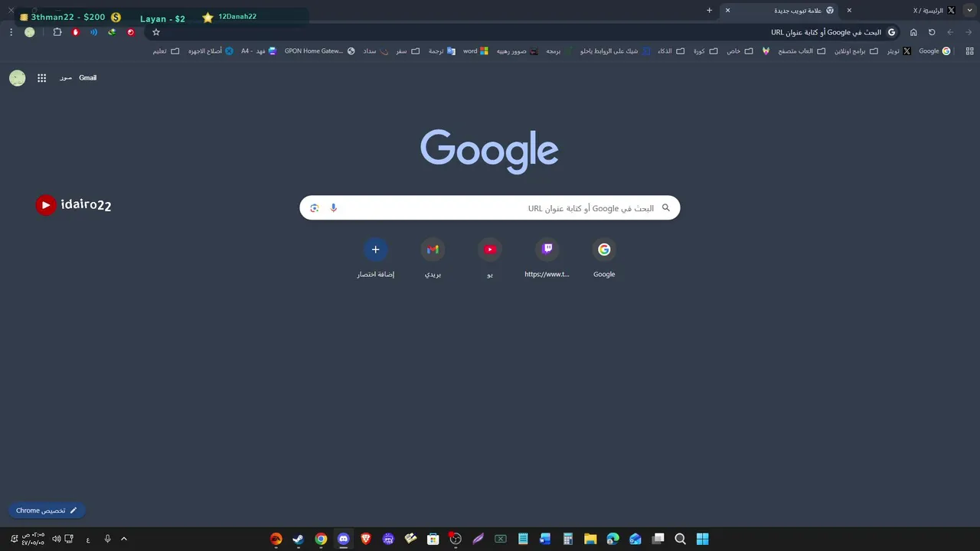
Task: Expand the تعليم bookmarks folder
Action: point(165,51)
